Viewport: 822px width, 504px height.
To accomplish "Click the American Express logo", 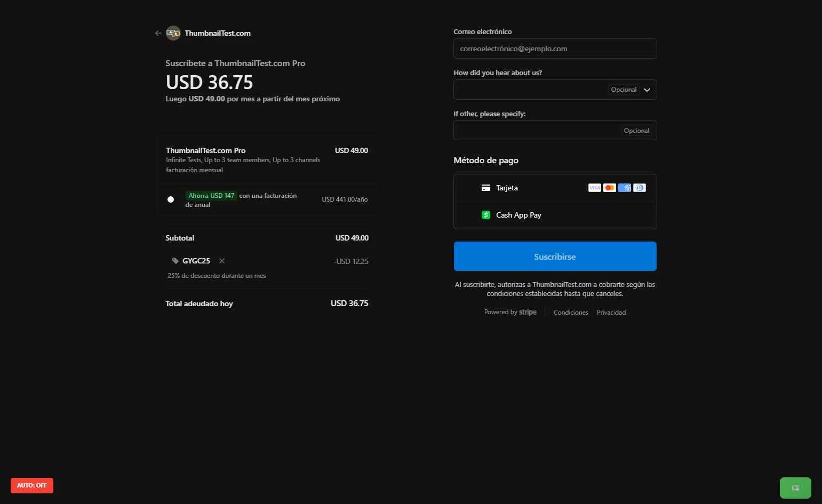I will tap(625, 188).
